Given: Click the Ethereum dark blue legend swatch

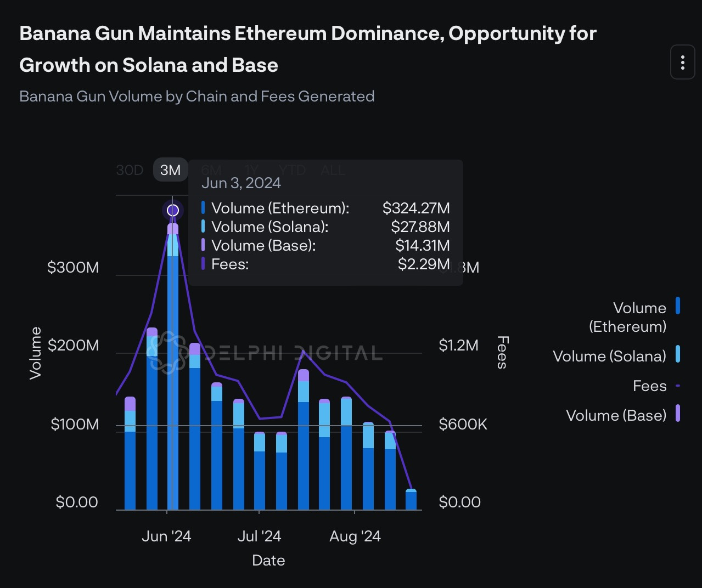Looking at the screenshot, I should pos(678,306).
